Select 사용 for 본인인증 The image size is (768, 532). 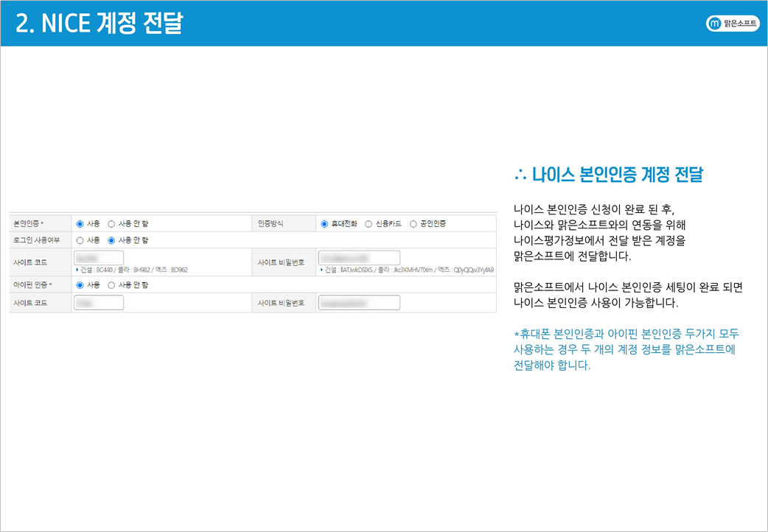coord(80,223)
